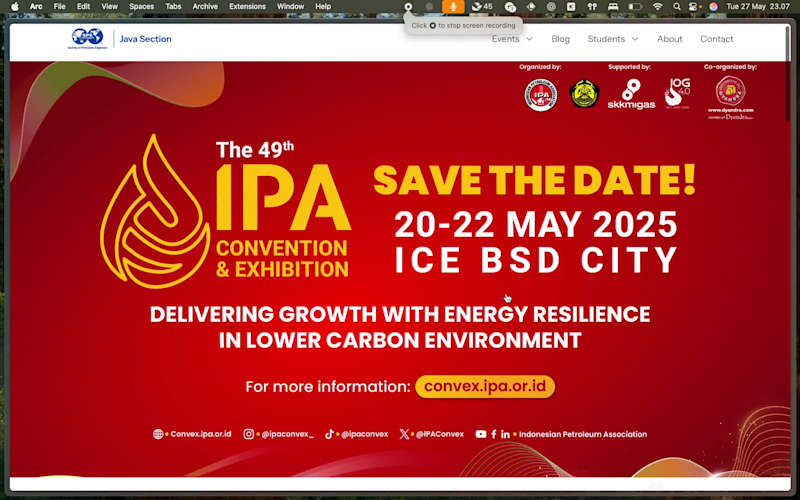Open Control Center icon
This screenshot has height=500, width=800.
(694, 7)
